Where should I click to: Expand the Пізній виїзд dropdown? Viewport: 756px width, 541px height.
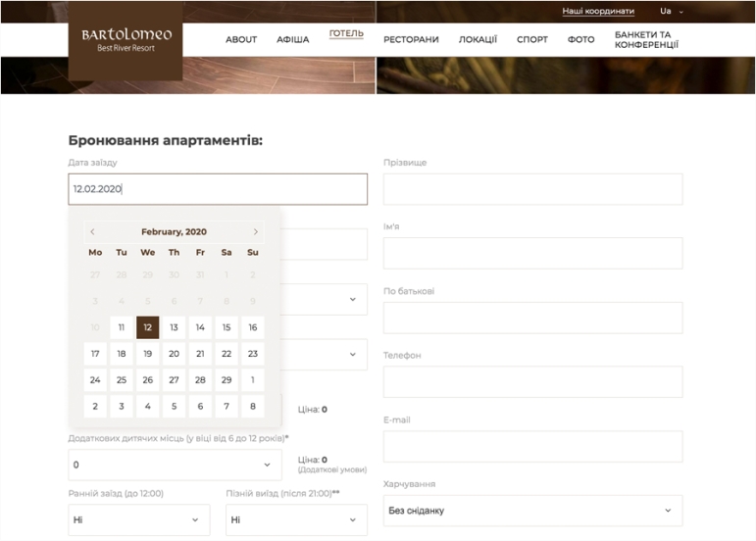296,519
